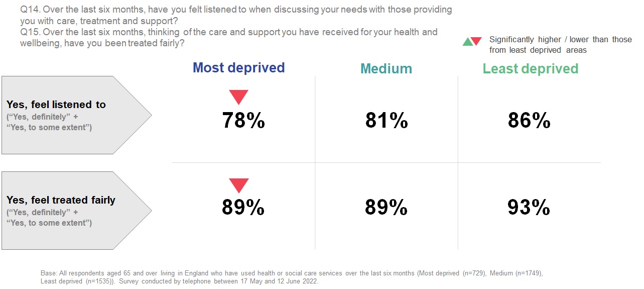The width and height of the screenshot is (644, 289).
Task: Click the red triangle above 78%
Action: point(238,97)
